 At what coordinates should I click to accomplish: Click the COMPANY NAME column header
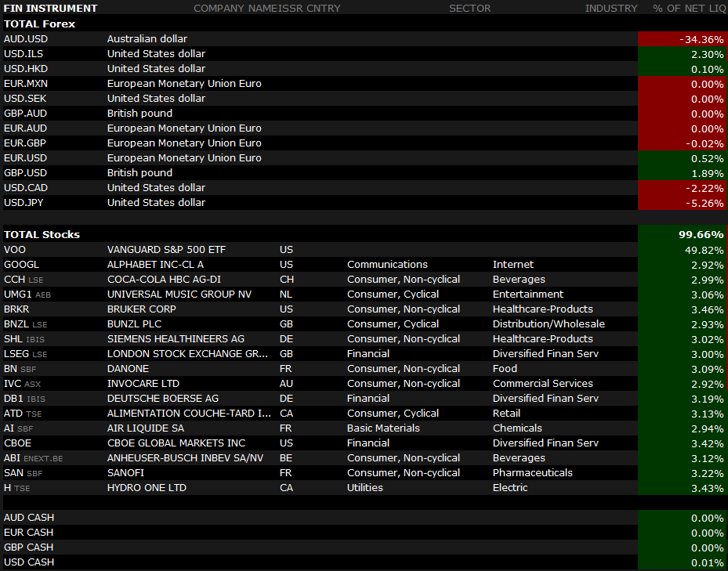click(x=235, y=9)
